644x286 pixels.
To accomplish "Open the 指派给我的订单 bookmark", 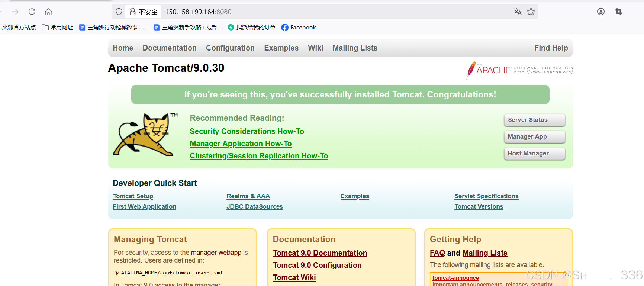I will click(x=252, y=28).
